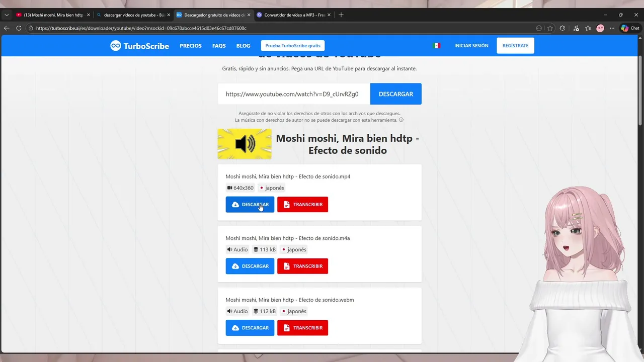Click TRANSCRIBIR for the .mp4 file
This screenshot has height=362, width=644.
[302, 205]
